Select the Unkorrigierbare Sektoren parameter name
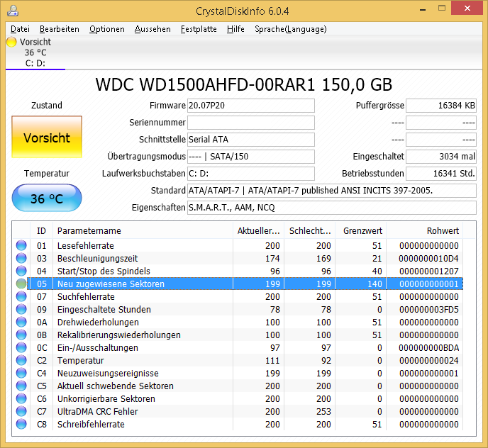 click(106, 399)
